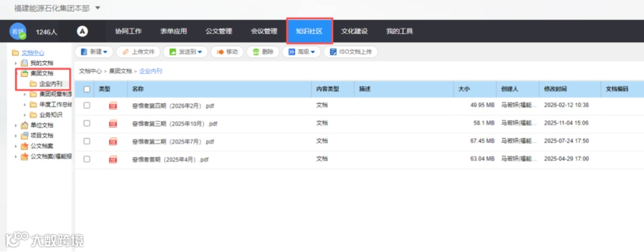Open the 文化建设 menu tab
This screenshot has width=644, height=252.
coord(354,31)
